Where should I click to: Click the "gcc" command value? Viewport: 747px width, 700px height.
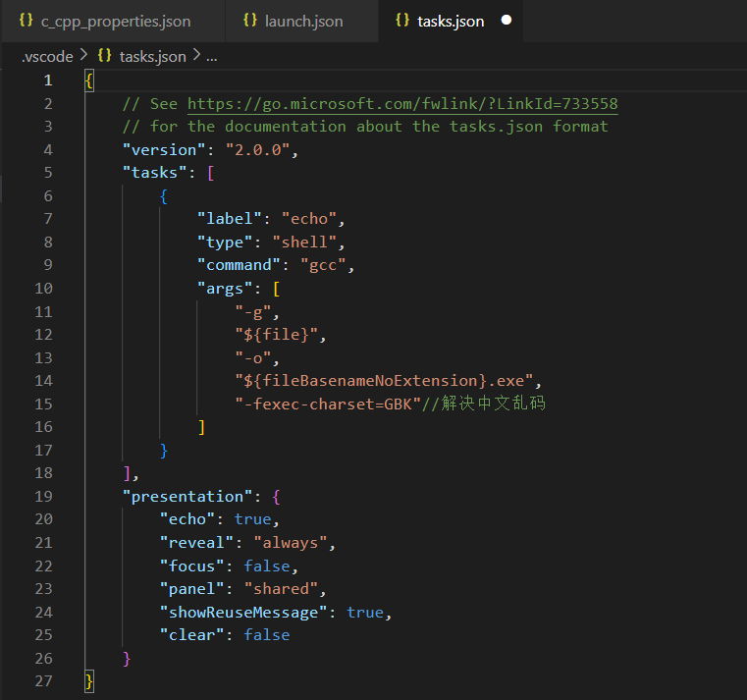coord(323,265)
